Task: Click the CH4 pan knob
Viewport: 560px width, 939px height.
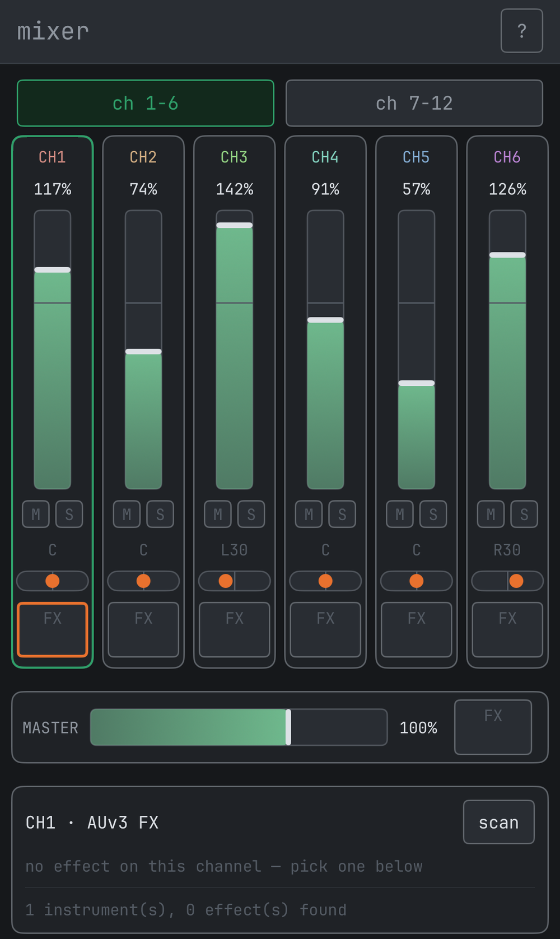Action: click(x=325, y=581)
